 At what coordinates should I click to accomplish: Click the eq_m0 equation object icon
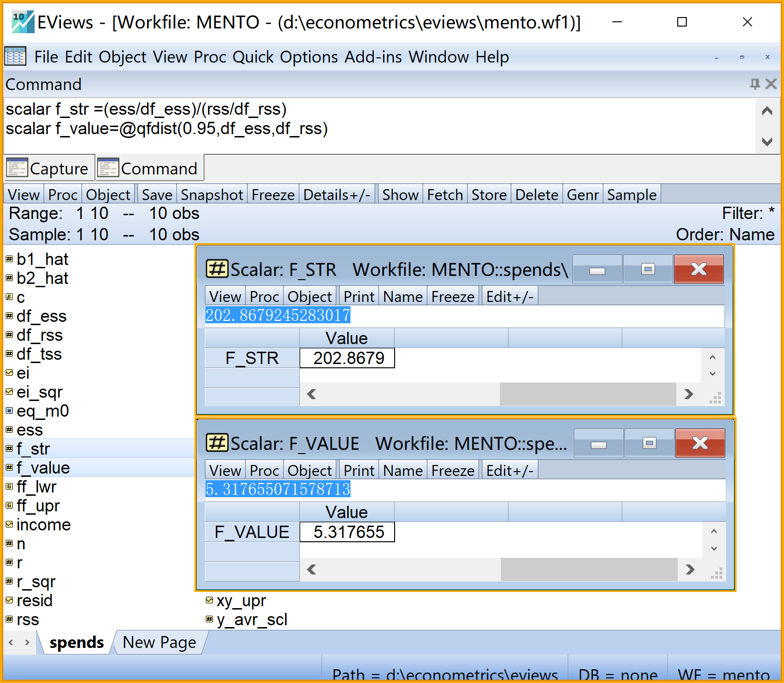click(x=9, y=411)
